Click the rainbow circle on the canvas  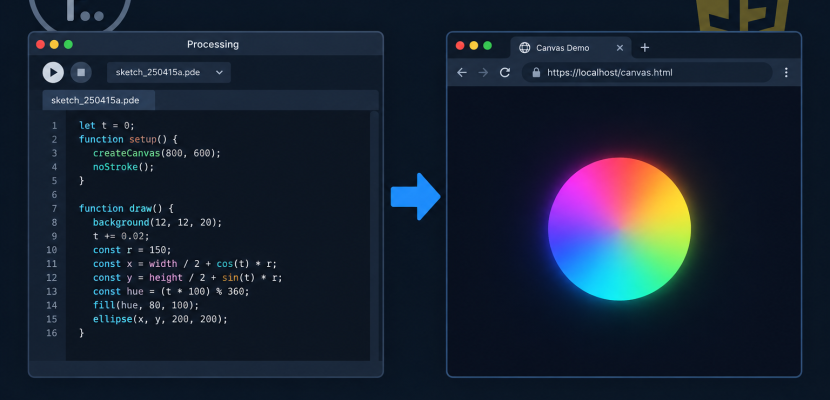pyautogui.click(x=619, y=229)
